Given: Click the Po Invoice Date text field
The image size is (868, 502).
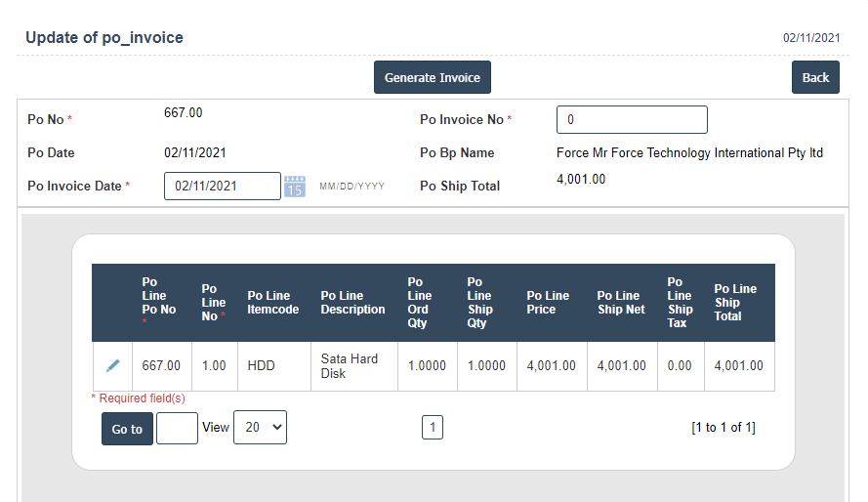Looking at the screenshot, I should 222,187.
